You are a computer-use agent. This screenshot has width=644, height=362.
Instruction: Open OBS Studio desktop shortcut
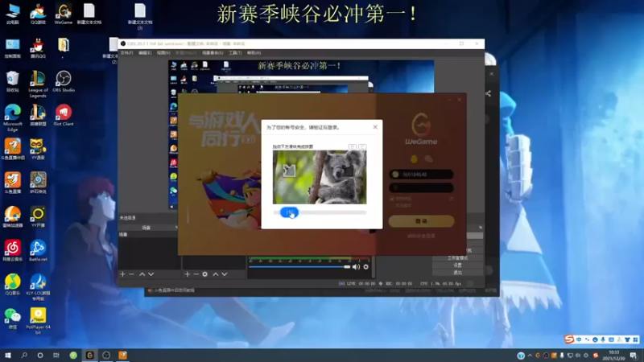(64, 82)
